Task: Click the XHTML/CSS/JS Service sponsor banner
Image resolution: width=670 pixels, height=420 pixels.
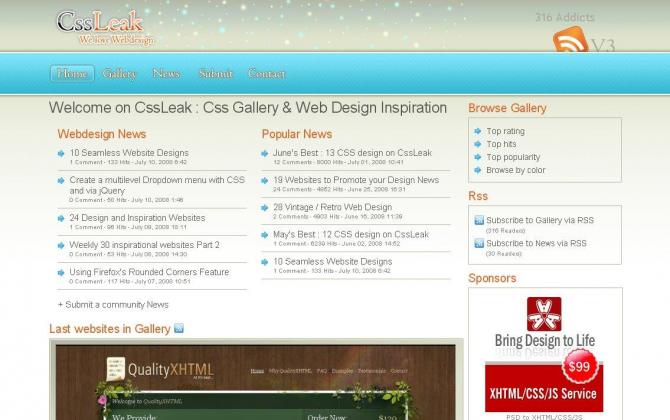Action: 544,388
